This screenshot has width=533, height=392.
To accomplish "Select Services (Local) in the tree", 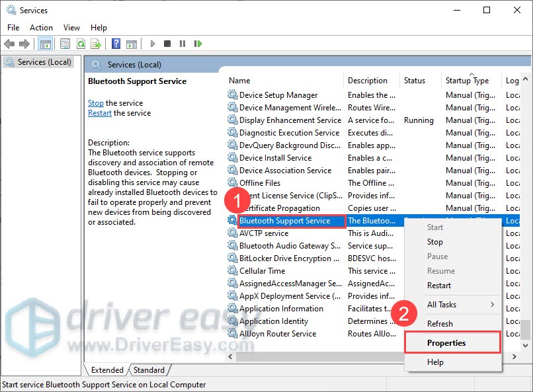I will (44, 62).
